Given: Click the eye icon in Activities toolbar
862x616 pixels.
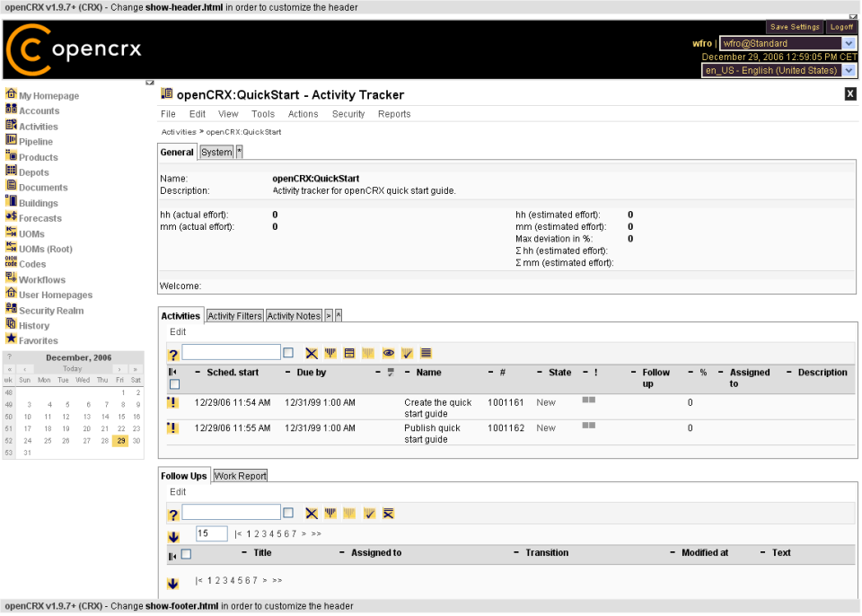Looking at the screenshot, I should (388, 353).
